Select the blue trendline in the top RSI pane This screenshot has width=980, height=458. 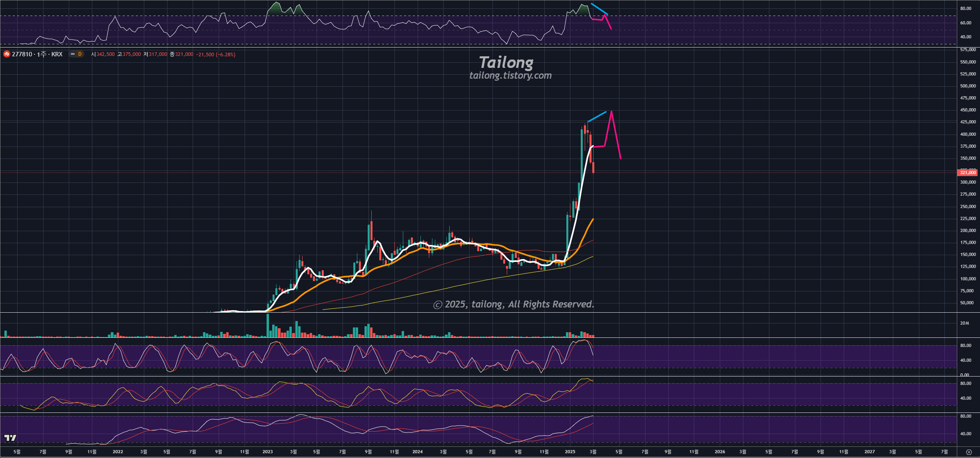coord(599,9)
